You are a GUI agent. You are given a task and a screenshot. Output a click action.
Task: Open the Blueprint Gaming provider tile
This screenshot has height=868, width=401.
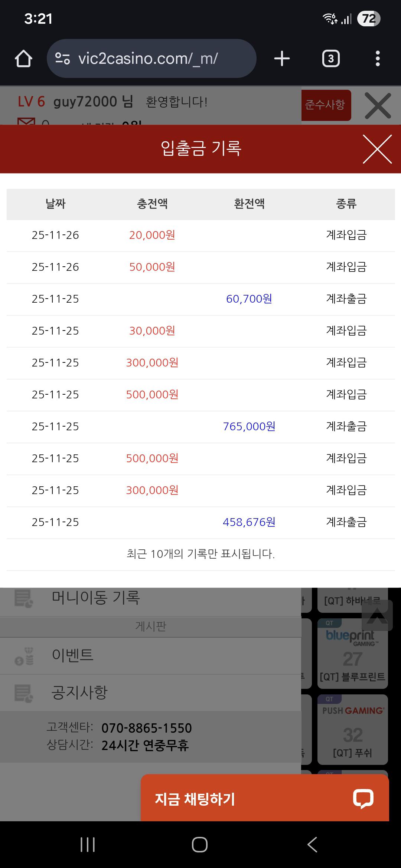pos(352,654)
